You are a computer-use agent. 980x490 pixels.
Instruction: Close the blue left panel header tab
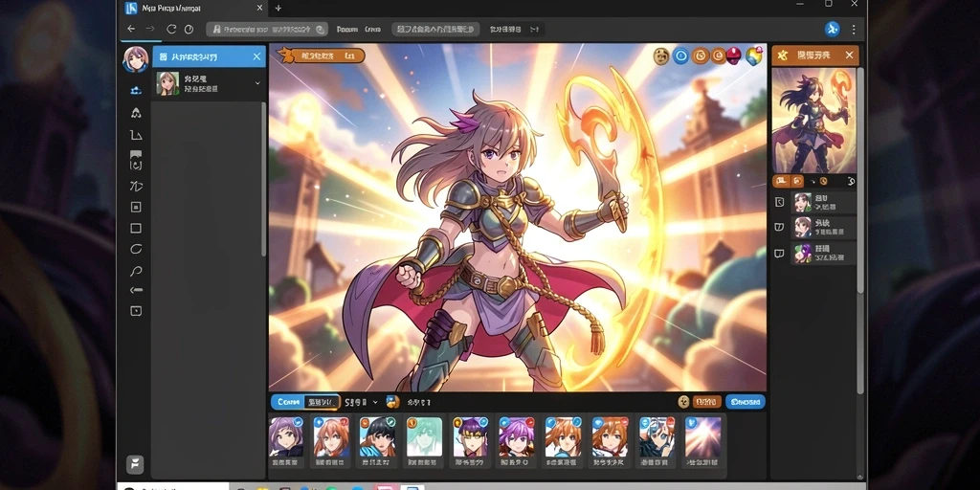(256, 56)
